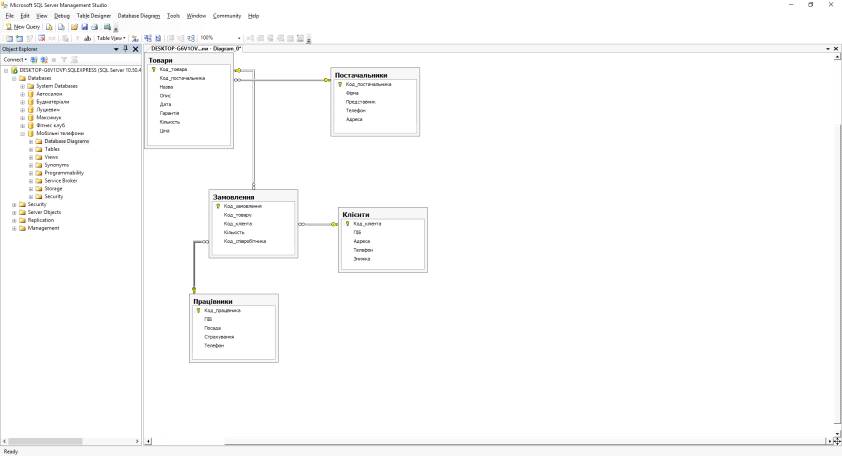
Task: Open the Table Designer menu
Action: [94, 16]
